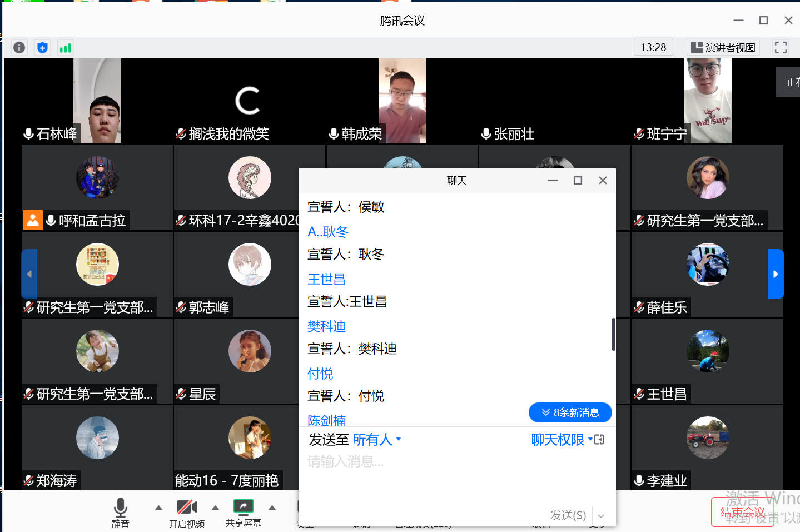Expand share screen options arrow
Image resolution: width=800 pixels, height=532 pixels.
point(272,508)
